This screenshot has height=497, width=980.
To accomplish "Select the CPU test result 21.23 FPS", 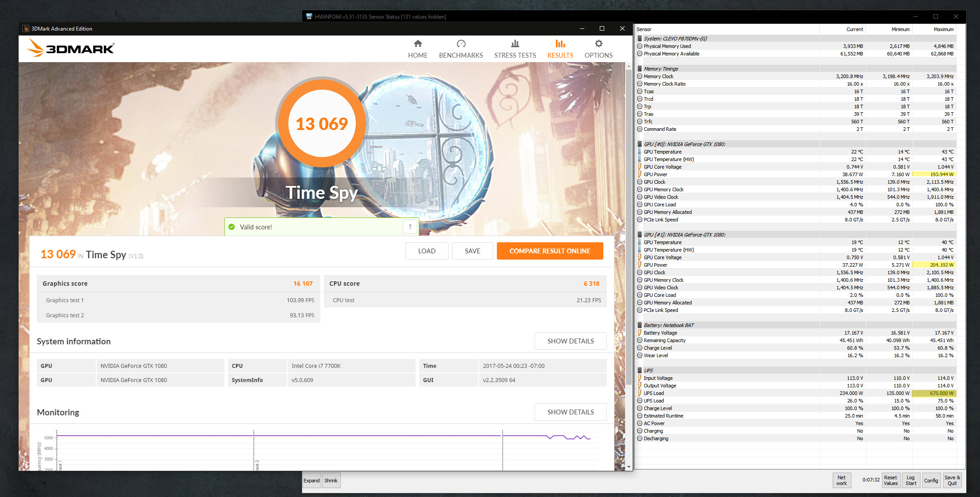I will [x=589, y=300].
